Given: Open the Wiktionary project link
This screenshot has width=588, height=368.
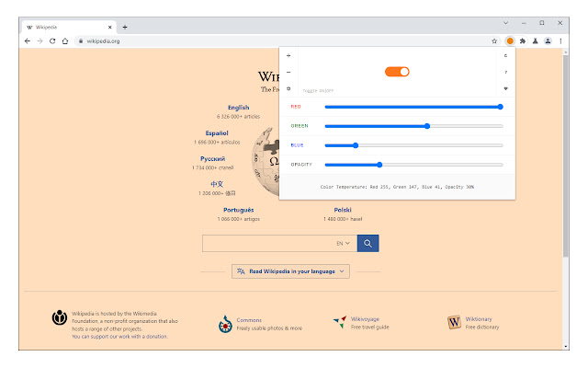Looking at the screenshot, I should [479, 319].
